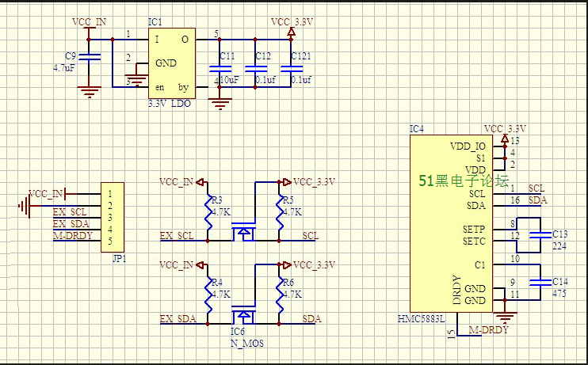Click SDA net label right of R6

click(312, 319)
